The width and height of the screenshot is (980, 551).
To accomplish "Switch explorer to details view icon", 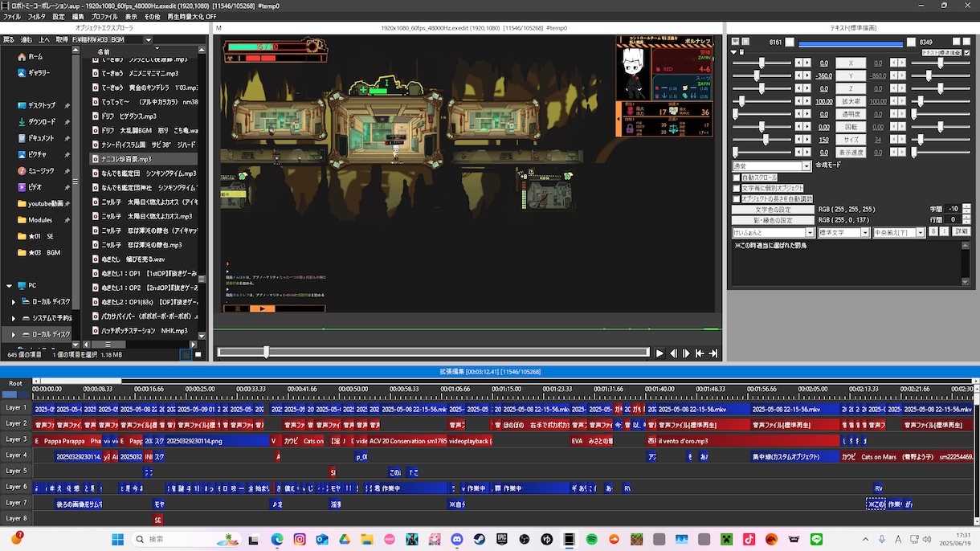I will click(x=186, y=354).
